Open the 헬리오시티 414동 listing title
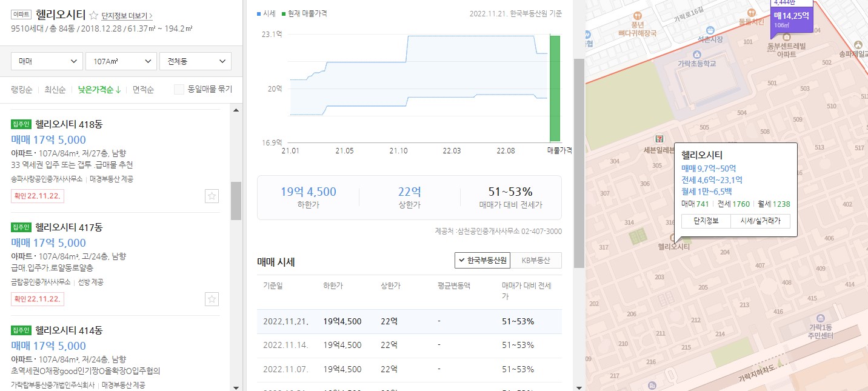Viewport: 868px width, 391px height. tap(68, 330)
